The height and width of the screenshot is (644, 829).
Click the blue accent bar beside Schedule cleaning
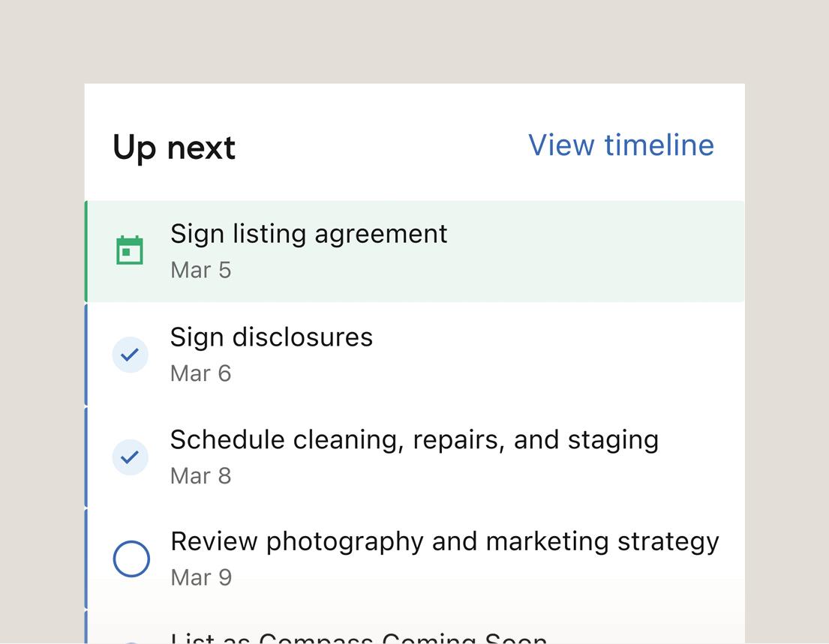click(86, 457)
